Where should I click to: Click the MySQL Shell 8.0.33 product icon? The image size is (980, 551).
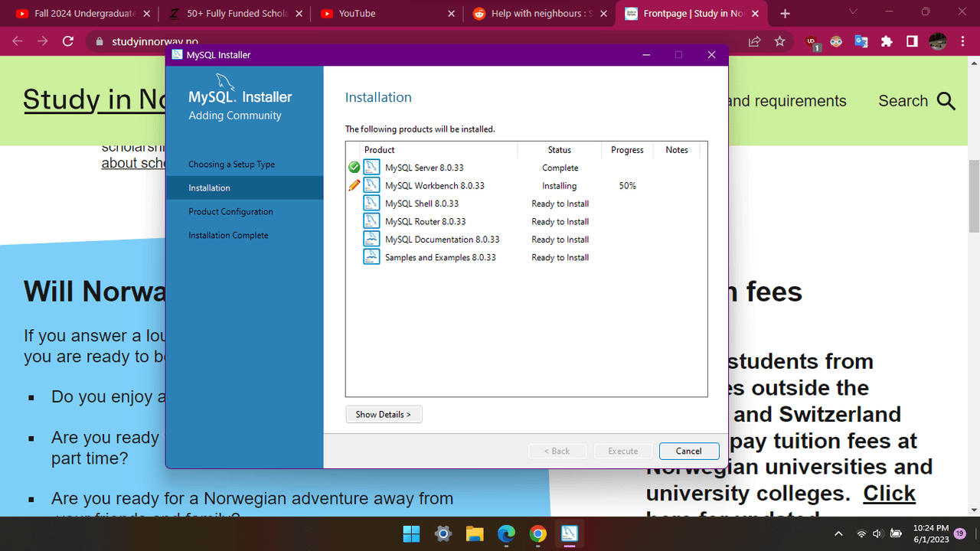click(x=371, y=204)
